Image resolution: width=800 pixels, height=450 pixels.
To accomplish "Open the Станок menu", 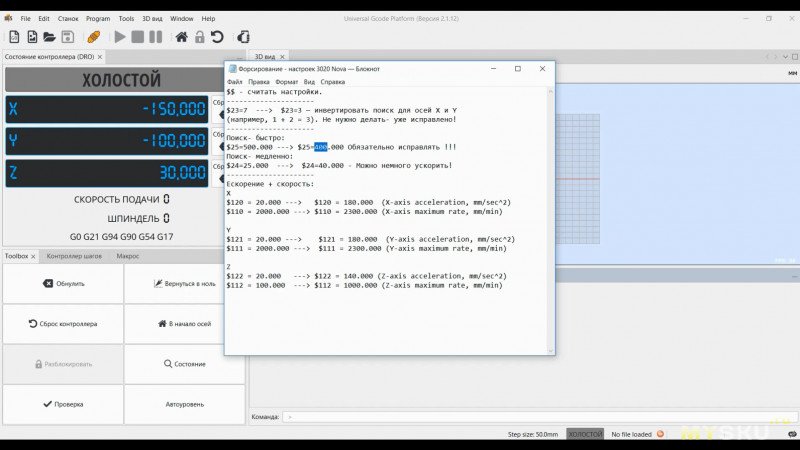I will [68, 18].
